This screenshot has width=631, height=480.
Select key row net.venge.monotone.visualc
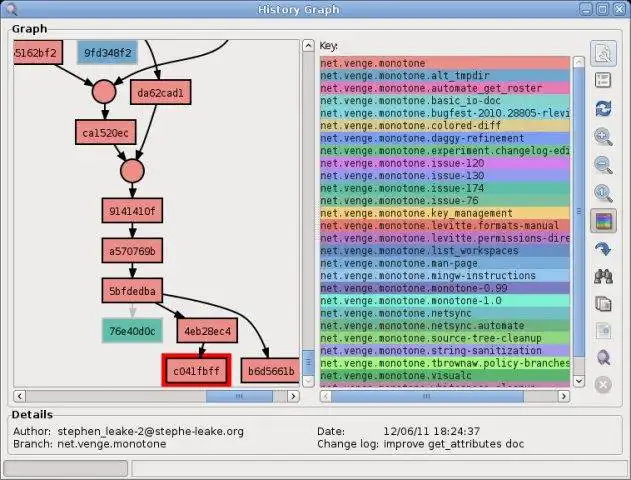coord(445,375)
